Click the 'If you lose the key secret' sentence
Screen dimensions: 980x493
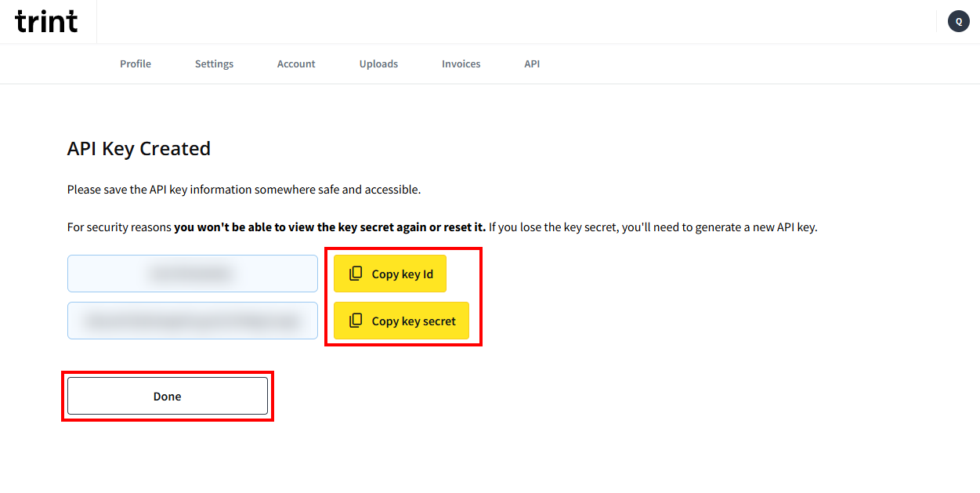click(x=653, y=227)
